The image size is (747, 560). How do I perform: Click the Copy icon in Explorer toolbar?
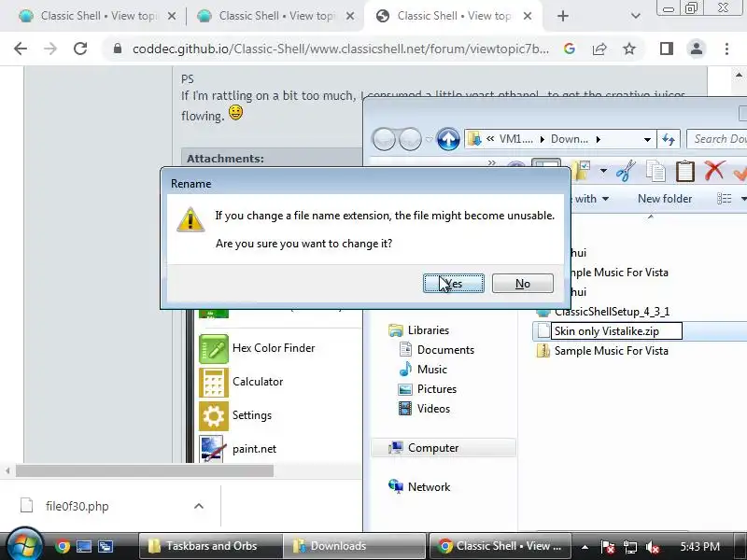[656, 171]
